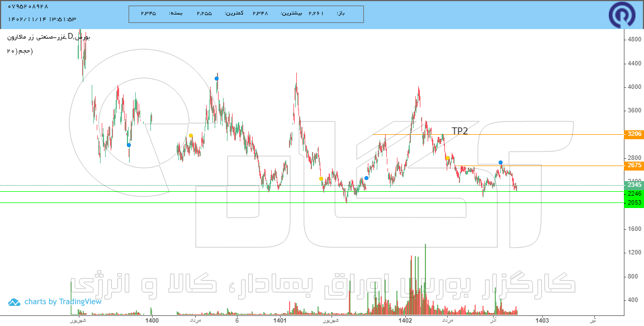Select the TP2 annotation text
Screen dimensions: 644x326
point(460,131)
